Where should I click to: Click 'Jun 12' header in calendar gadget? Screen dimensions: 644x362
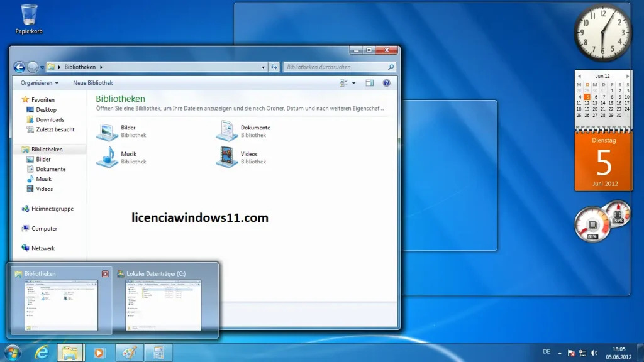click(x=602, y=76)
